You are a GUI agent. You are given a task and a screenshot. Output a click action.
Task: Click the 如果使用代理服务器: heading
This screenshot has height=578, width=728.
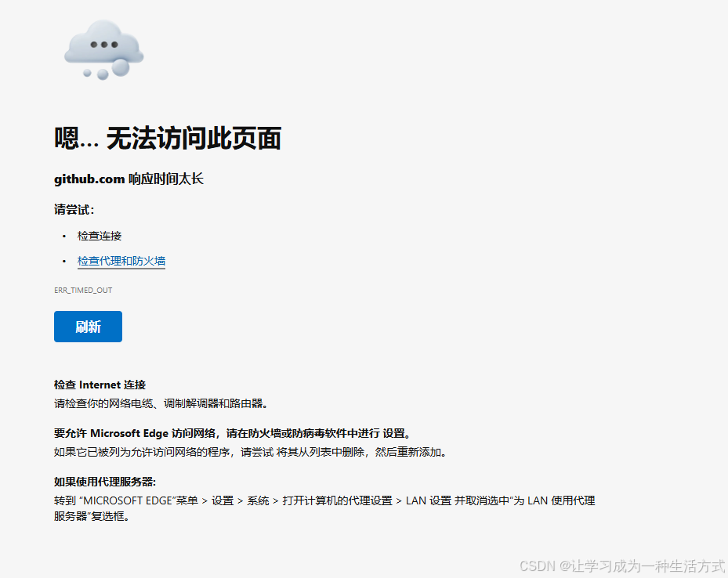pyautogui.click(x=105, y=482)
